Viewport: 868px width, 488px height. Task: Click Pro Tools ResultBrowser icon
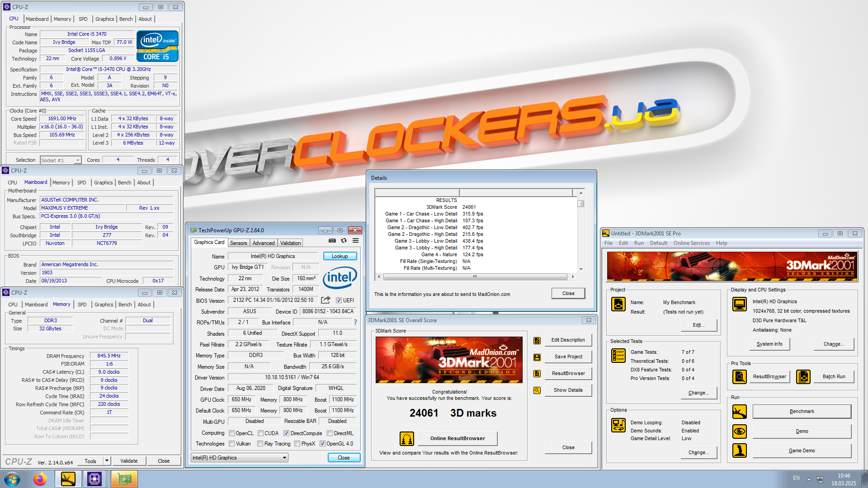[x=740, y=376]
